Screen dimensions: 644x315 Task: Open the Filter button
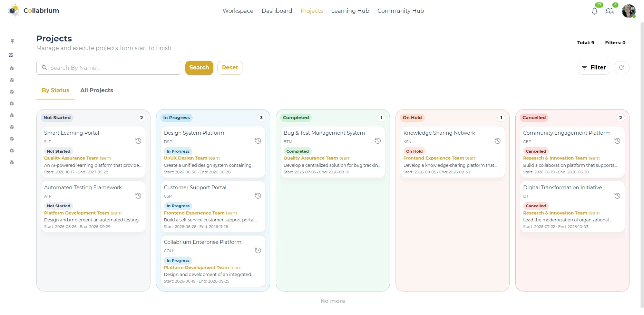tap(594, 68)
